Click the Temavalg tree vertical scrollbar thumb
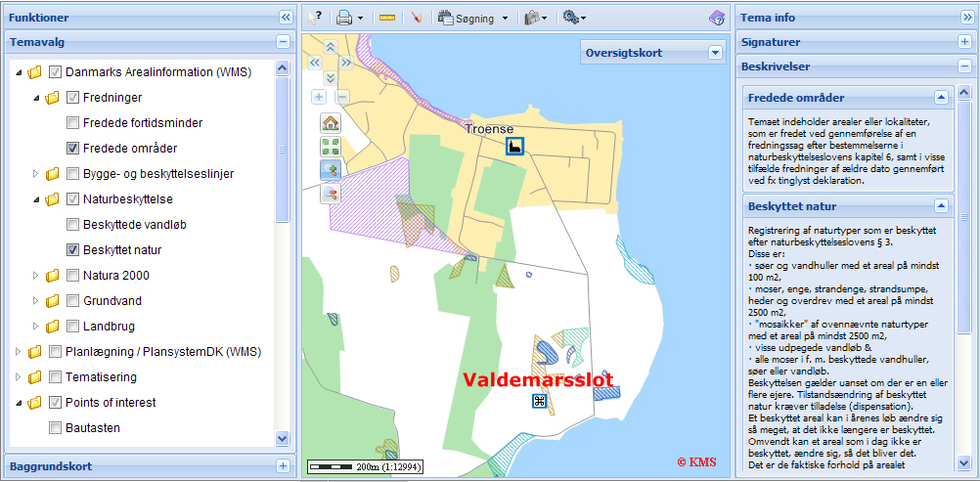Viewport: 980px width, 482px height. point(282,150)
